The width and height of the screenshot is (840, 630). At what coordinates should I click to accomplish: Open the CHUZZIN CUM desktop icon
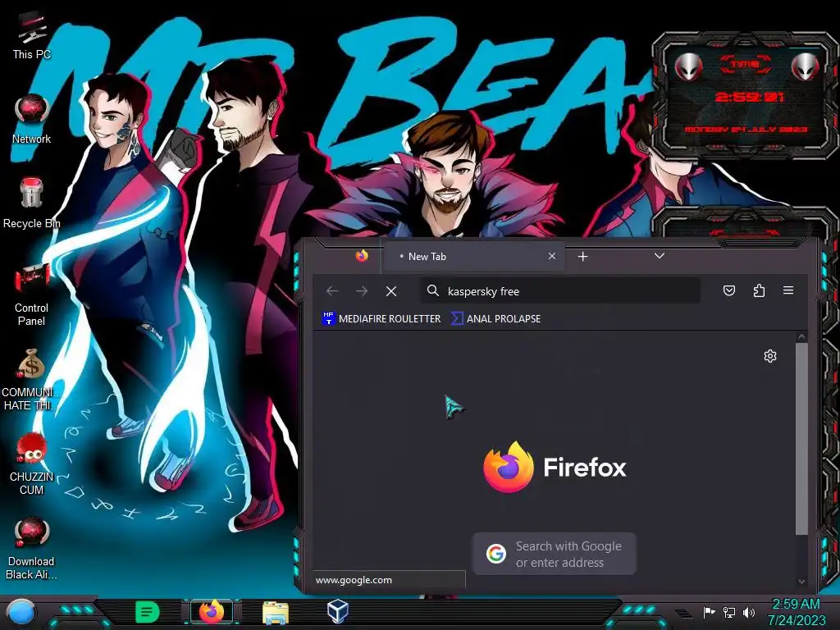[x=31, y=464]
